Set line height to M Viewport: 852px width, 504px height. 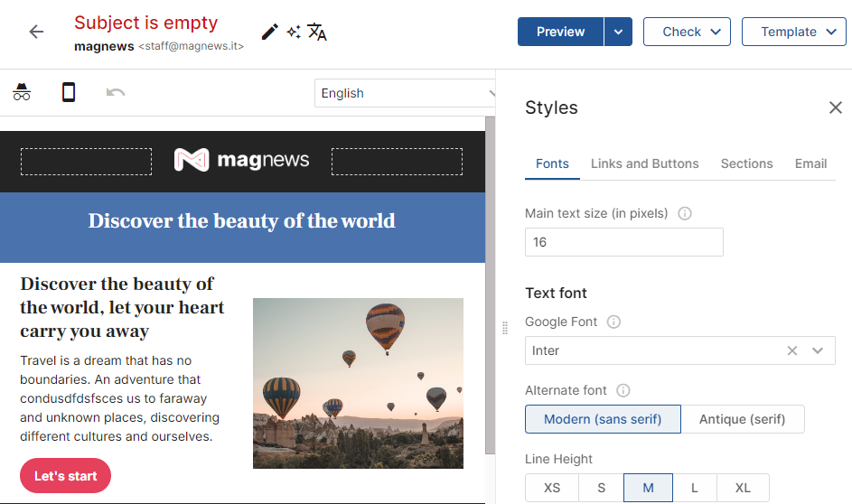point(648,488)
